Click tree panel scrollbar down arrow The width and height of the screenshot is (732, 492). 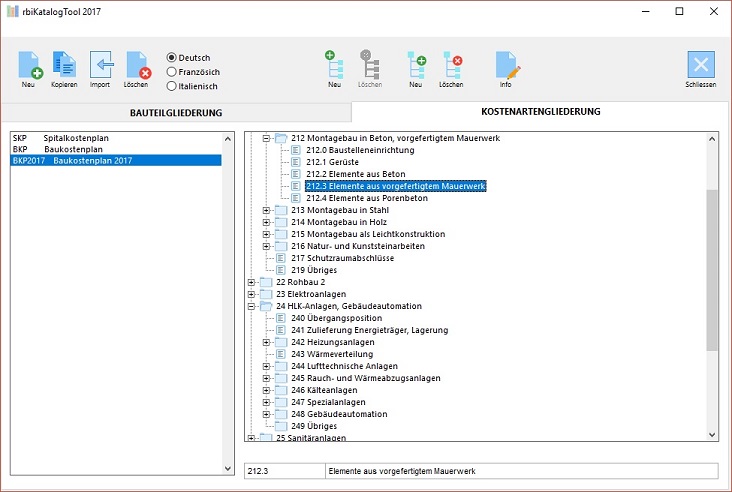(x=712, y=435)
